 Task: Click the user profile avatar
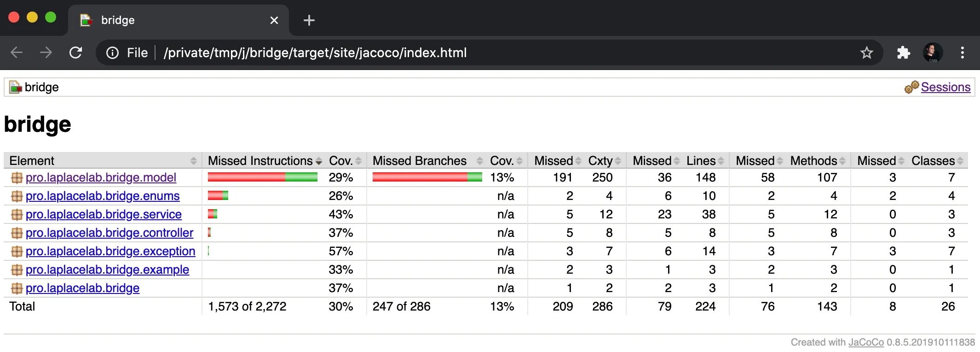point(933,53)
